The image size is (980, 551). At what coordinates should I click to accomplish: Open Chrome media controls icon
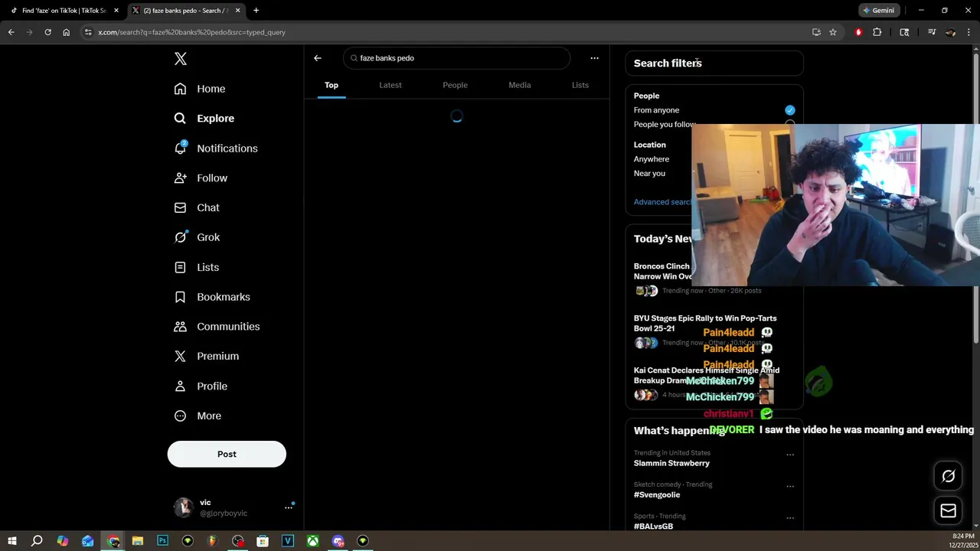(932, 32)
